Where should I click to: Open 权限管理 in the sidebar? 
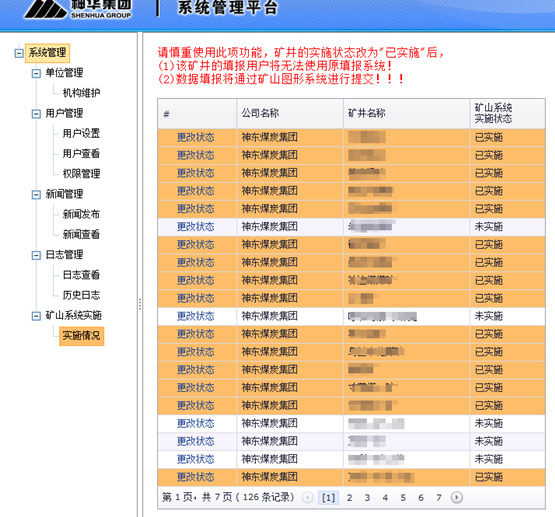point(81,174)
